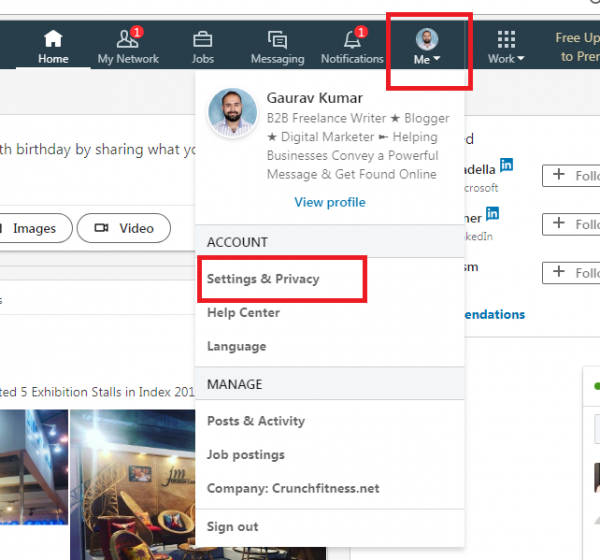Open Company: Crunchfitness.net page
This screenshot has height=560, width=600.
293,489
